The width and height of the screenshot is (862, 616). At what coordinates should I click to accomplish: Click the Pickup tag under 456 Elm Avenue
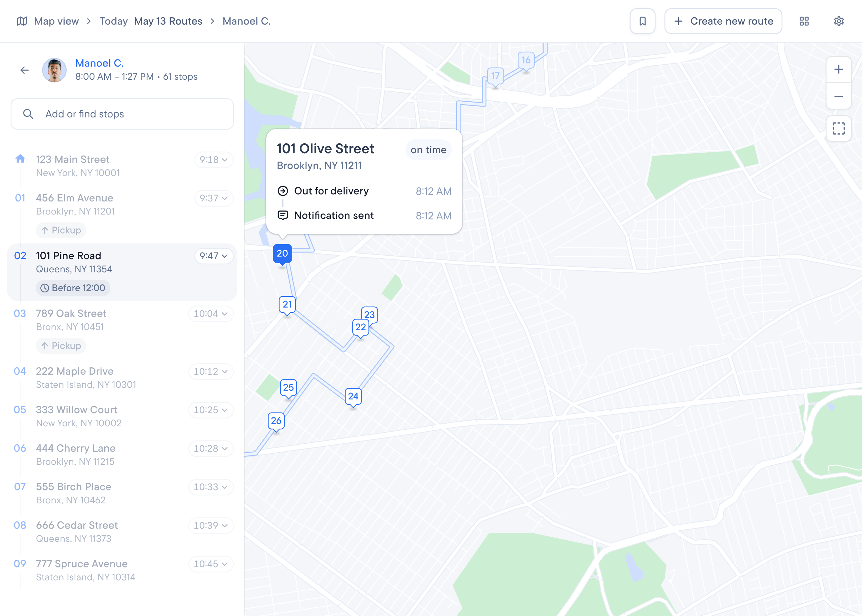tap(61, 230)
